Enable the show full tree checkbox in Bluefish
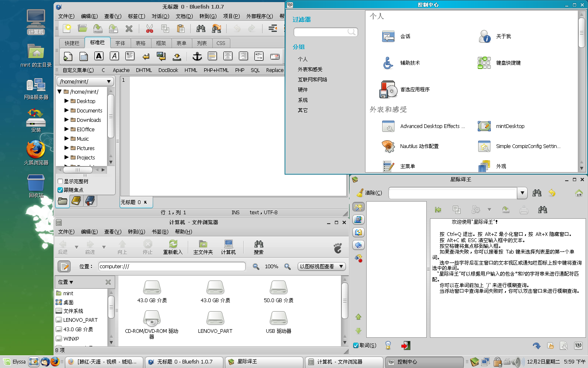Viewport: 588px width, 368px height. 60,182
